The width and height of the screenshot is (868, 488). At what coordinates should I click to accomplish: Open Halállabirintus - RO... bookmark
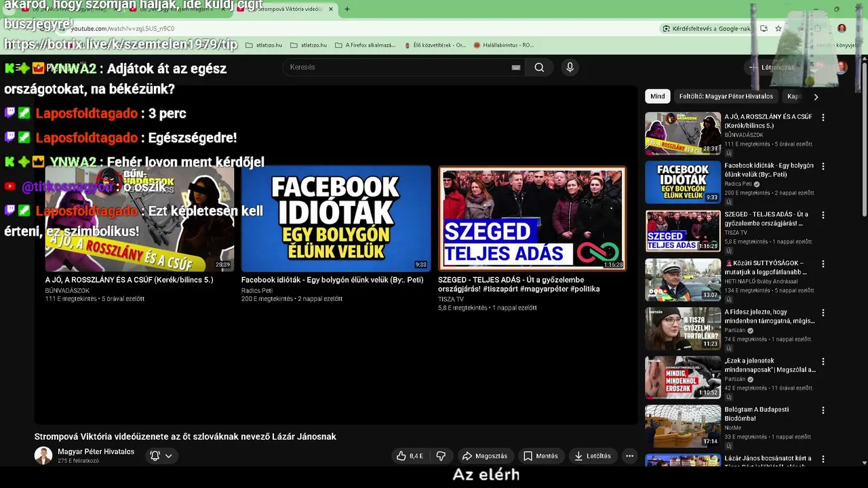coord(504,45)
